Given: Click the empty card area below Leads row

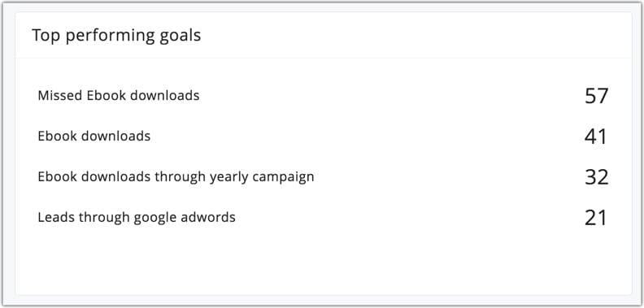Looking at the screenshot, I should [x=324, y=262].
